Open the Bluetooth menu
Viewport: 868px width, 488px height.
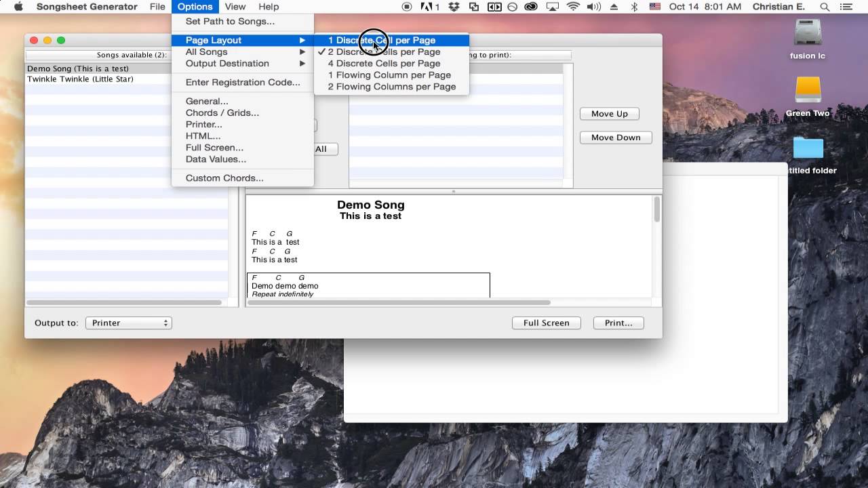click(x=635, y=7)
